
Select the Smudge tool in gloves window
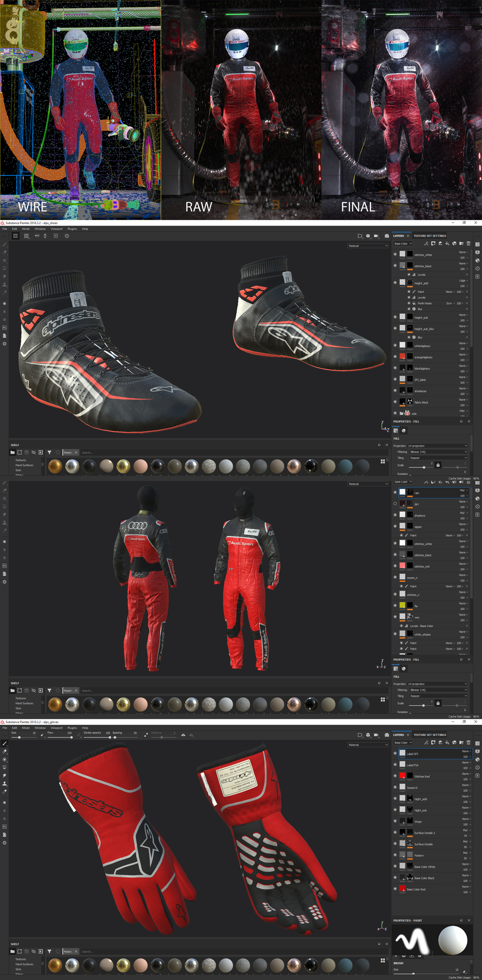pyautogui.click(x=5, y=775)
